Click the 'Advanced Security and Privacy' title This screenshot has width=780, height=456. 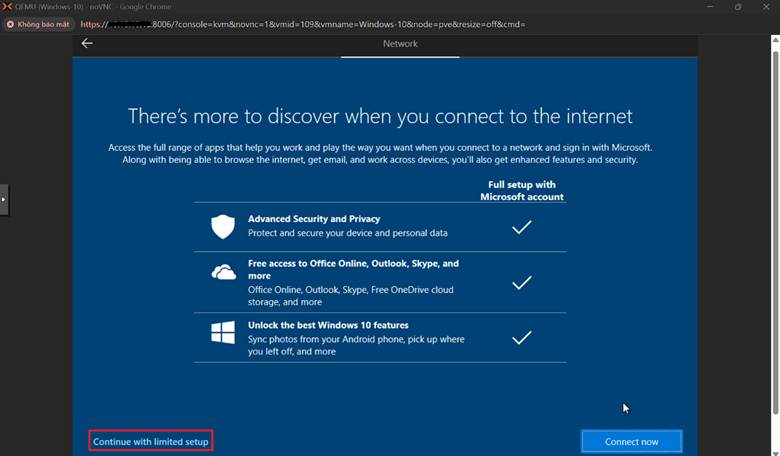pos(313,218)
